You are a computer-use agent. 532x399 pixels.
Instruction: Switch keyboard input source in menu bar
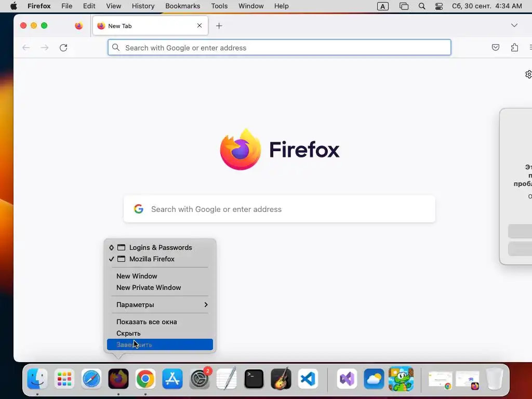(x=383, y=6)
